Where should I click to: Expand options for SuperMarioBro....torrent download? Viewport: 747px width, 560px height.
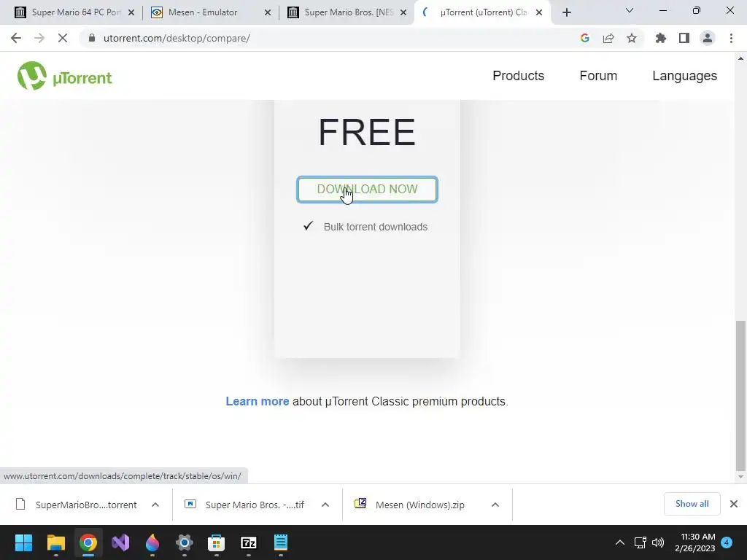pos(155,505)
